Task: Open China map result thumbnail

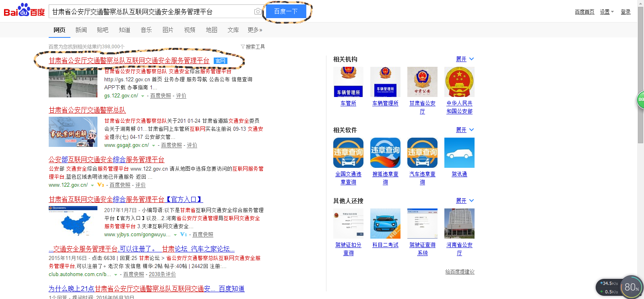Action: point(73,221)
